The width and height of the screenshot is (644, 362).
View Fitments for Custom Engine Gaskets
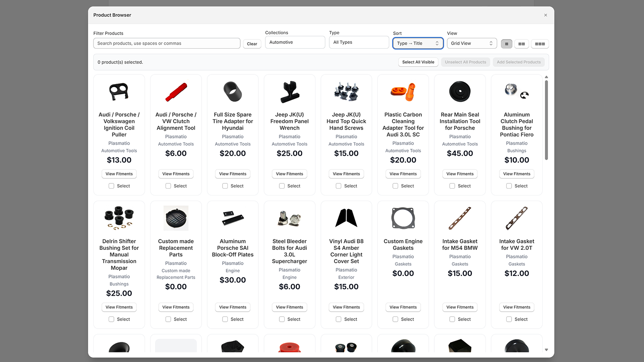pyautogui.click(x=403, y=307)
